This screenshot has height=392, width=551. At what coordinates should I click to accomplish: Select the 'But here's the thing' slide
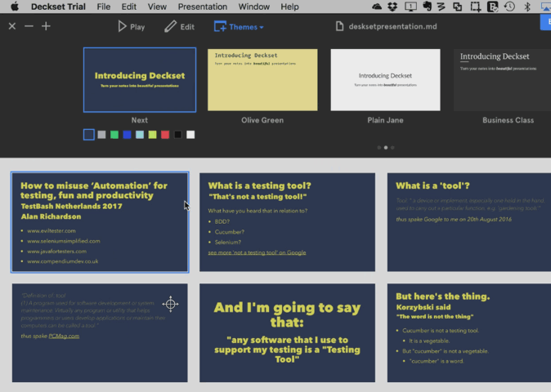469,332
